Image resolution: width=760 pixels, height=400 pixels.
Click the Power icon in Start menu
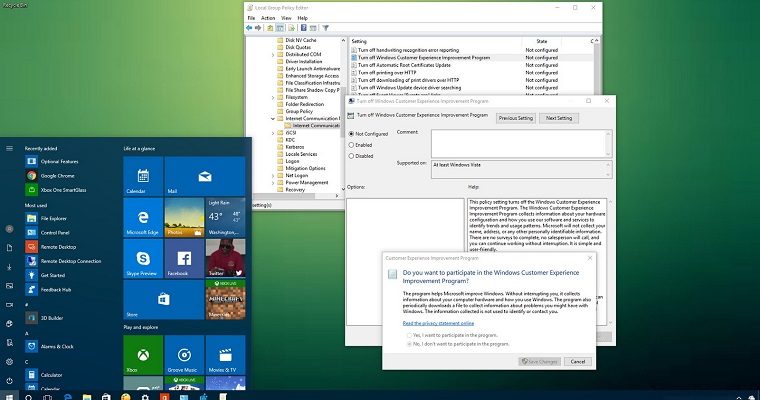pyautogui.click(x=9, y=381)
